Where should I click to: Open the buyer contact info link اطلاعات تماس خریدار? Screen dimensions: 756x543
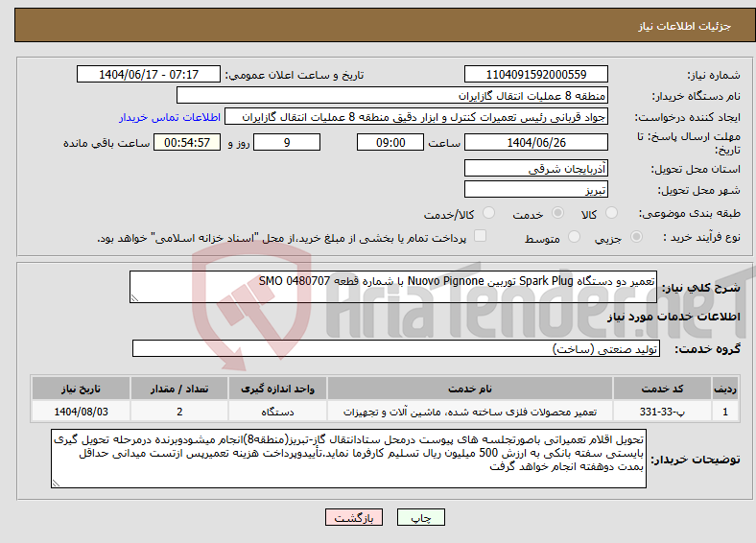click(170, 117)
